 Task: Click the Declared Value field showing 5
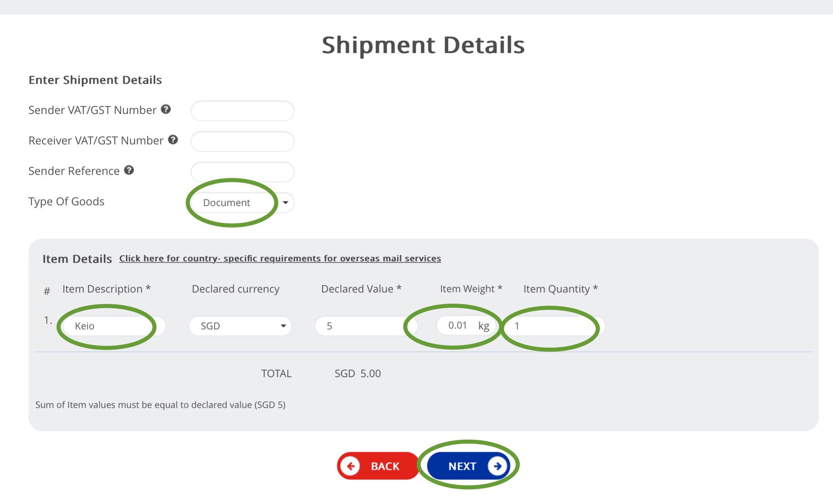pyautogui.click(x=367, y=326)
